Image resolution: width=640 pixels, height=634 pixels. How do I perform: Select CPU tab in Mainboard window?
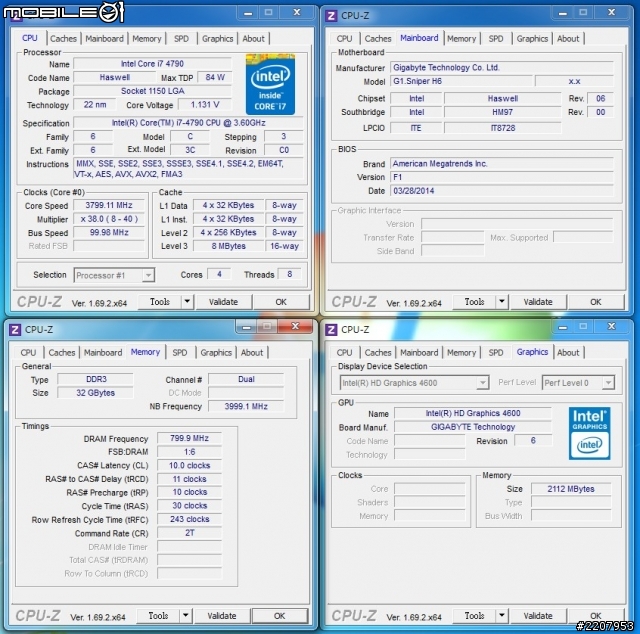pos(344,39)
